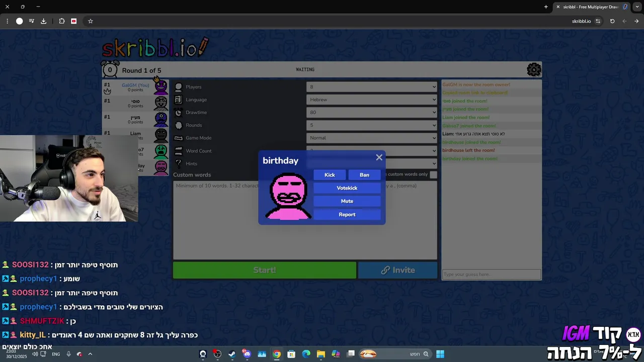Click GalGM's purple crowned avatar

pos(160,86)
